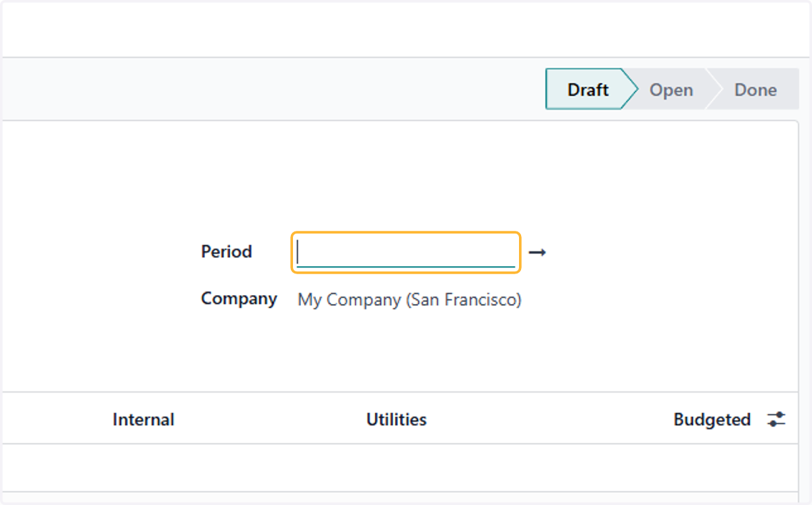Screen dimensions: 812x505
Task: Set status to Draft in the status bar
Action: [x=588, y=89]
